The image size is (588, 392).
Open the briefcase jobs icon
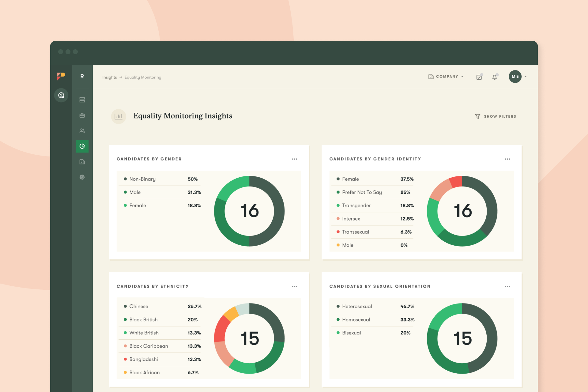[82, 115]
